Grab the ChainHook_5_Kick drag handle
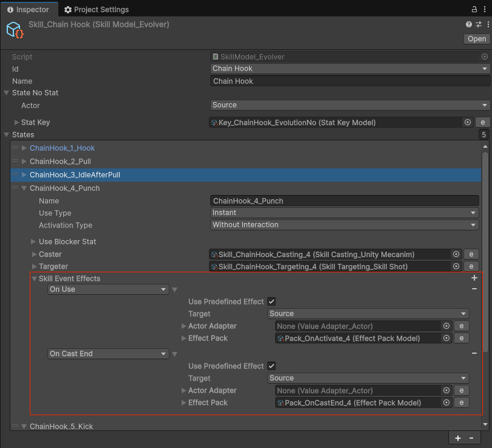The height and width of the screenshot is (448, 492). [15, 426]
